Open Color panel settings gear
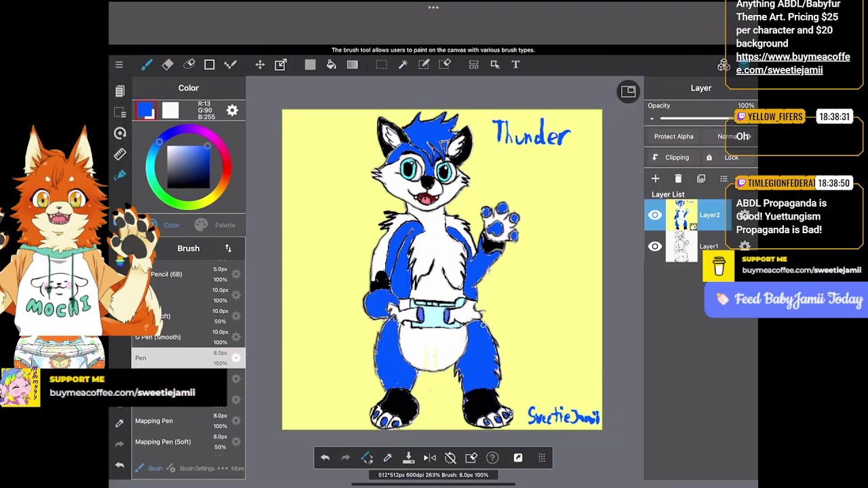868x488 pixels. [x=232, y=110]
